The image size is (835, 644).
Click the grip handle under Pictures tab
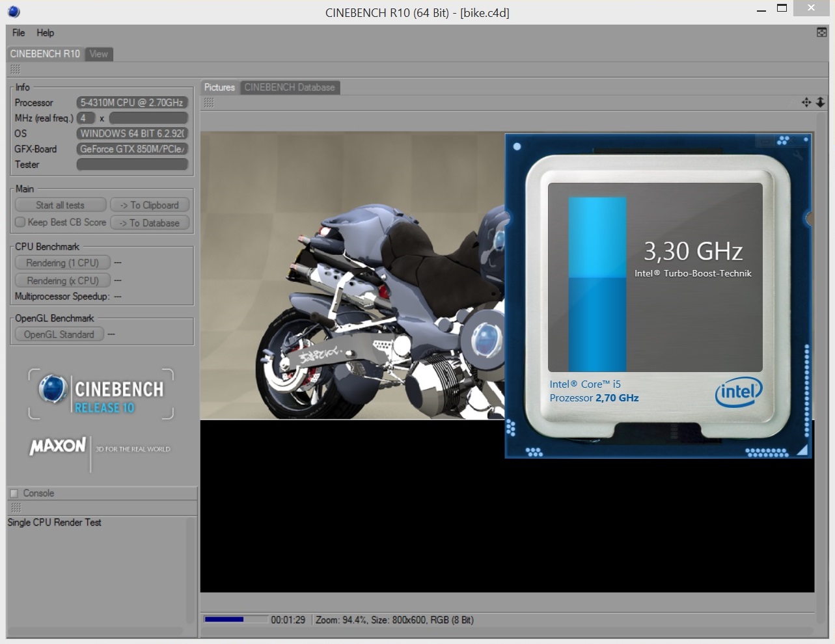[209, 103]
